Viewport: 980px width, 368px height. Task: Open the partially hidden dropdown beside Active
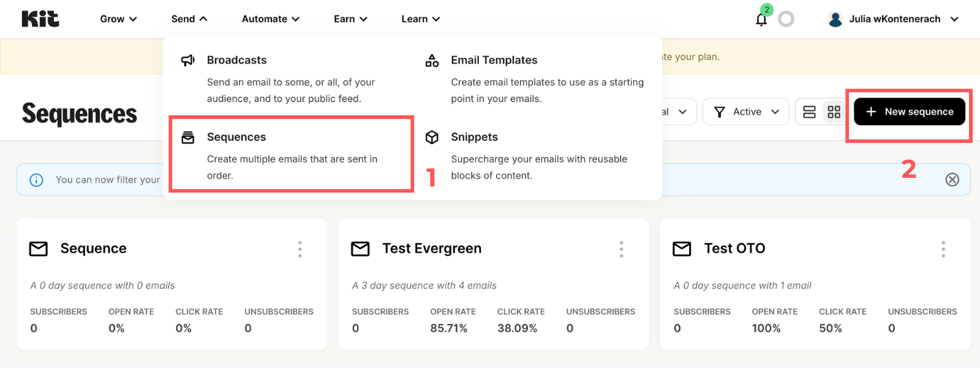point(679,112)
